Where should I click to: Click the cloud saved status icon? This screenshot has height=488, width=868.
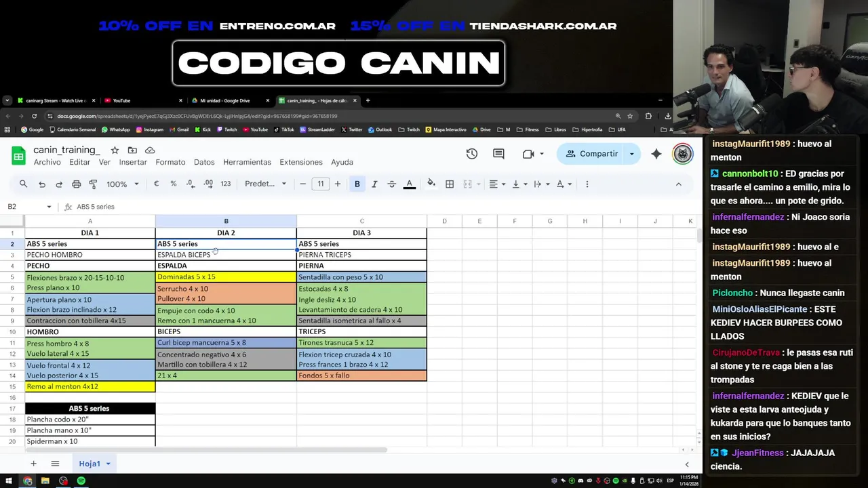[x=150, y=150]
